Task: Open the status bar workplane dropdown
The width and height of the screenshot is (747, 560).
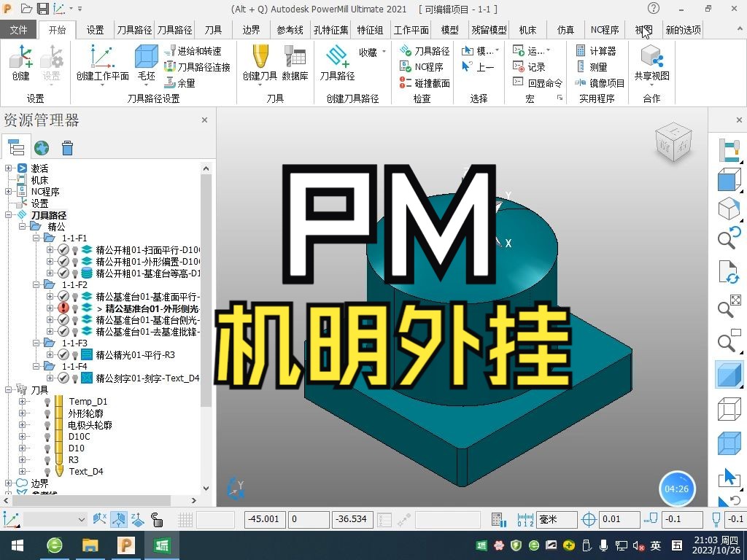Action: tap(82, 519)
